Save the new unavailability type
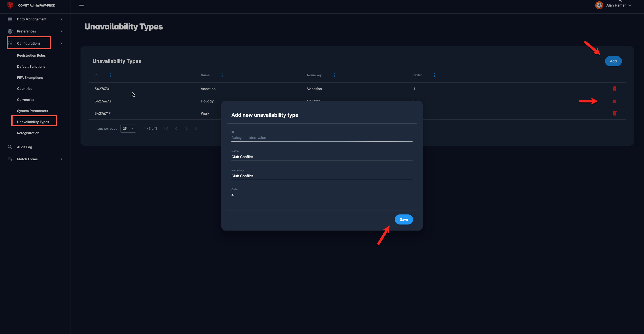This screenshot has height=334, width=644. click(404, 219)
